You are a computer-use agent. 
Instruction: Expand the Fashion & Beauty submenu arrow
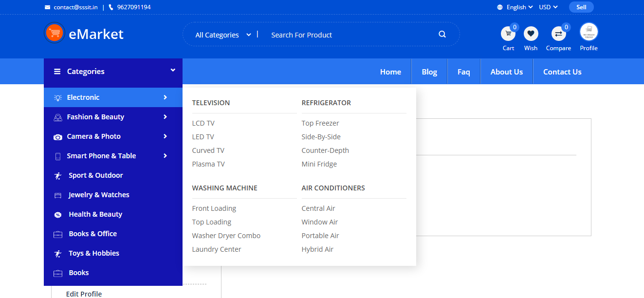pyautogui.click(x=166, y=117)
